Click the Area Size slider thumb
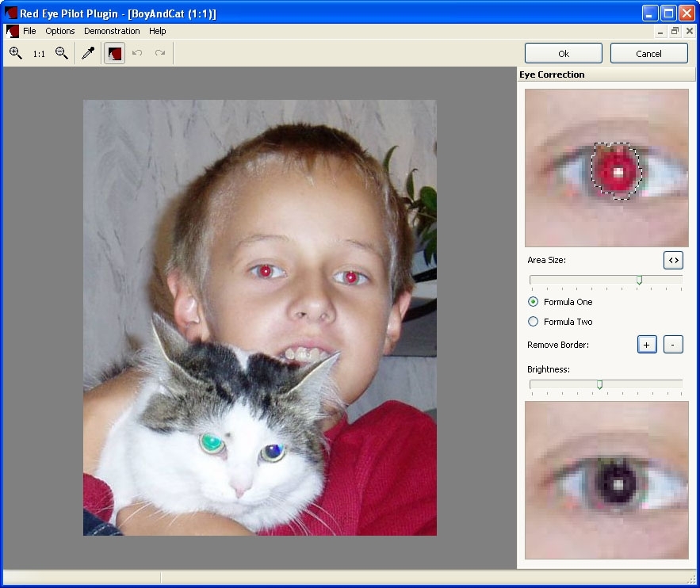700x588 pixels. click(x=639, y=280)
